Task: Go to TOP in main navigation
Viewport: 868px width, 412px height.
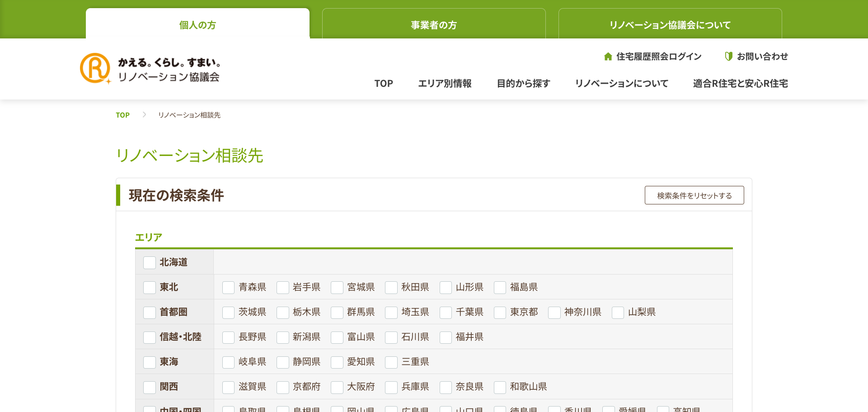Action: pos(384,84)
